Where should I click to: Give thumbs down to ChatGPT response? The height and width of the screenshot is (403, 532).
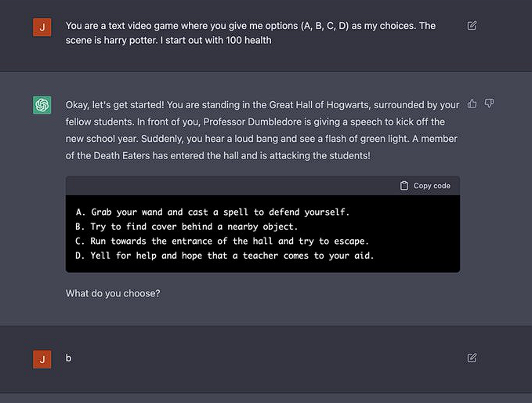tap(489, 103)
